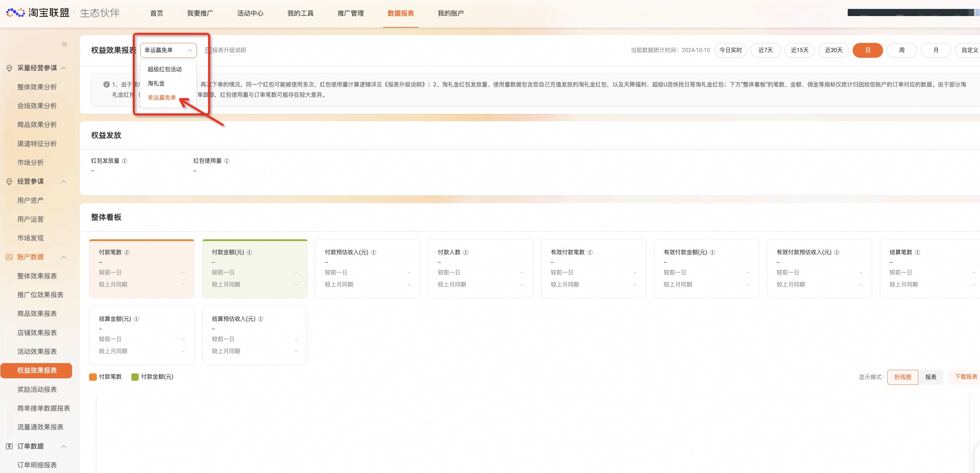980x473 pixels.
Task: Click info icon beside 付款笔数 card title
Action: pos(127,252)
